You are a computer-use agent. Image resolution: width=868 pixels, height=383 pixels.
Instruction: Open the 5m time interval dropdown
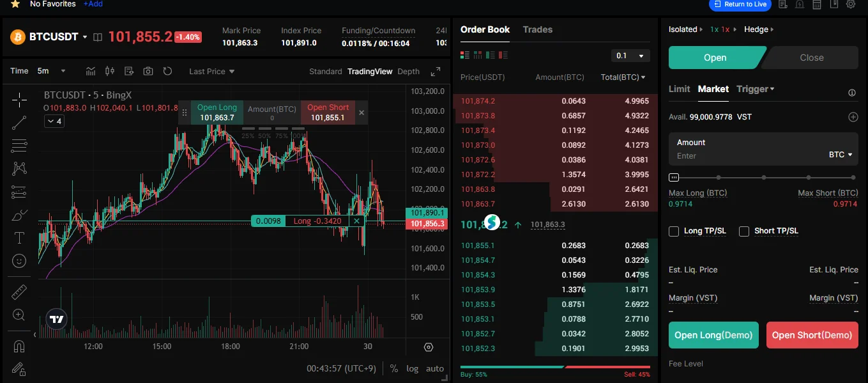pos(51,72)
